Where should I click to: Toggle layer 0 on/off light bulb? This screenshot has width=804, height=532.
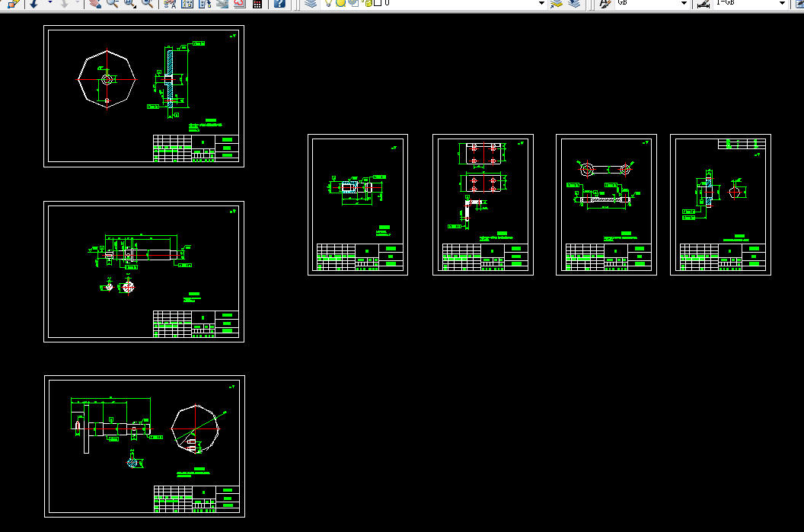(x=329, y=3)
